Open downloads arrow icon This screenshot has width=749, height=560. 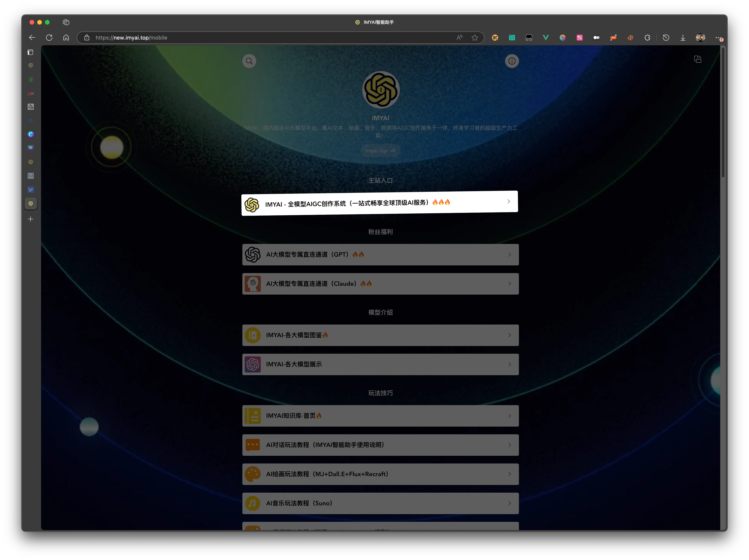[x=683, y=38]
